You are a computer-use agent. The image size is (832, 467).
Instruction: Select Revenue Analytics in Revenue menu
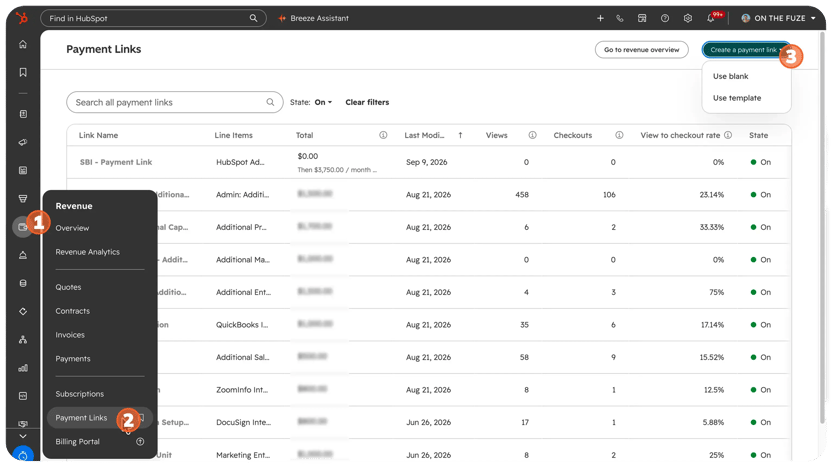click(x=88, y=252)
